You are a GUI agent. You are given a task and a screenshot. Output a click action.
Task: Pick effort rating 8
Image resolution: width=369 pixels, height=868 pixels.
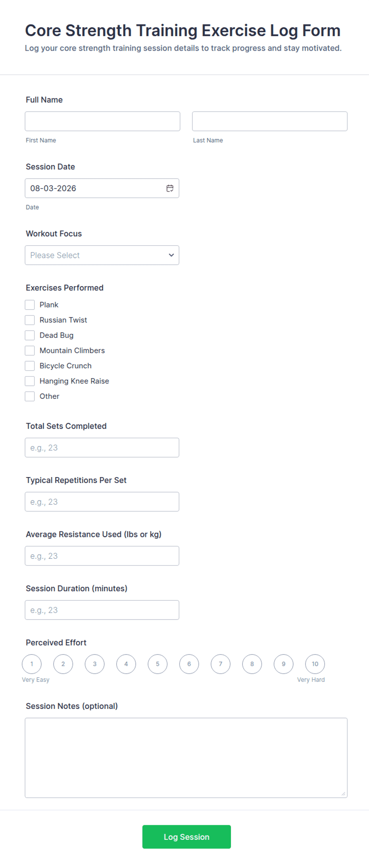[252, 664]
